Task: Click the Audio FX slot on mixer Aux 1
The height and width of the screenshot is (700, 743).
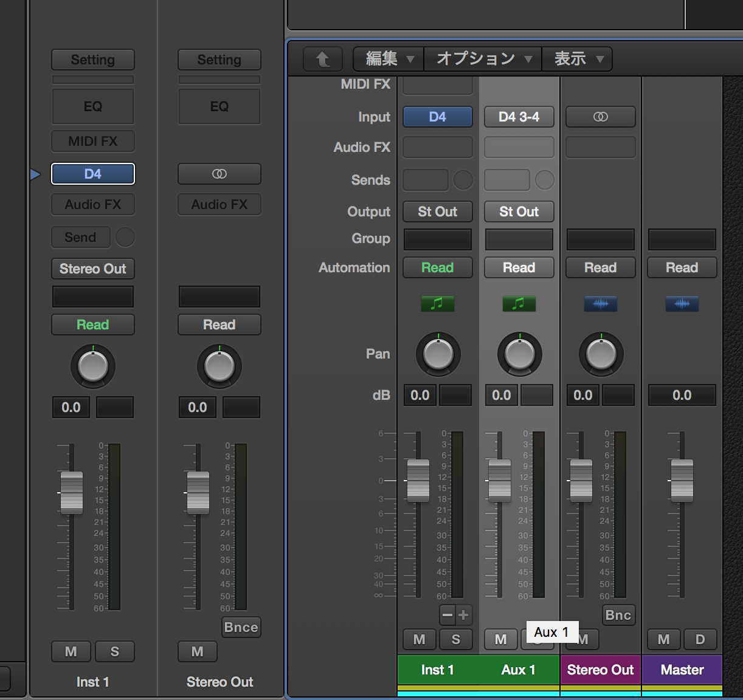Action: [519, 147]
